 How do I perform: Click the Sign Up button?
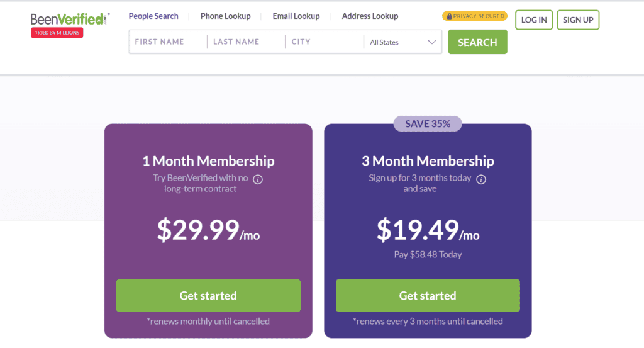click(578, 20)
